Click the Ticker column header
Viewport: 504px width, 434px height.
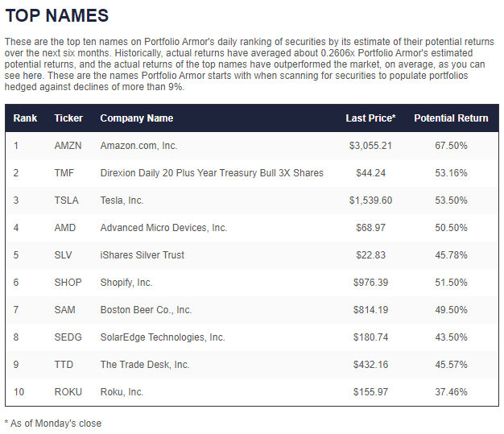pyautogui.click(x=68, y=118)
